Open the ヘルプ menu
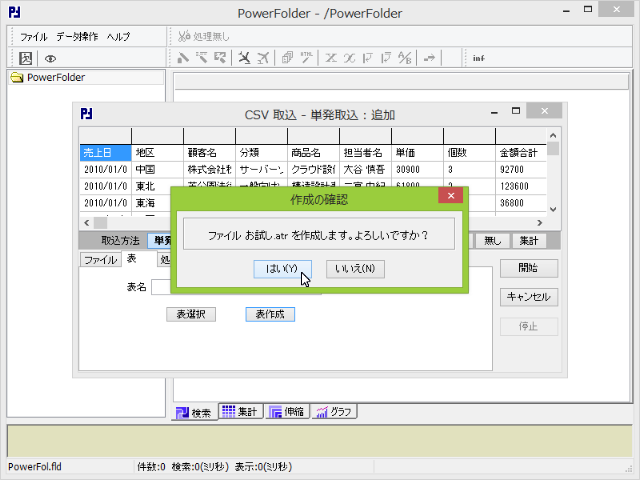Screen dimensions: 640x480 [118, 37]
